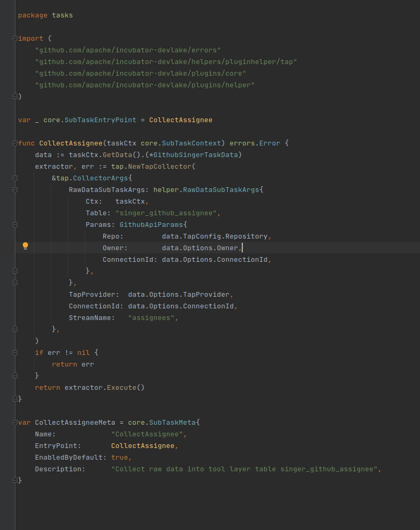Click 'data.TapConfig.Repository' value

215,236
